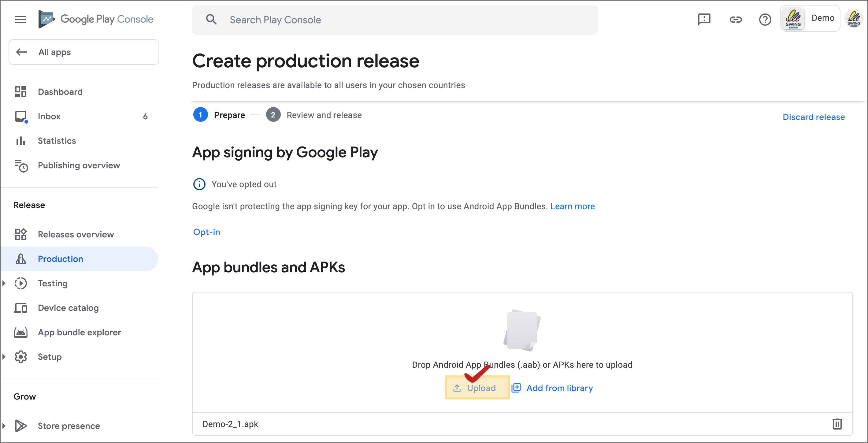
Task: Click Opt-in for app signing
Action: pyautogui.click(x=206, y=232)
